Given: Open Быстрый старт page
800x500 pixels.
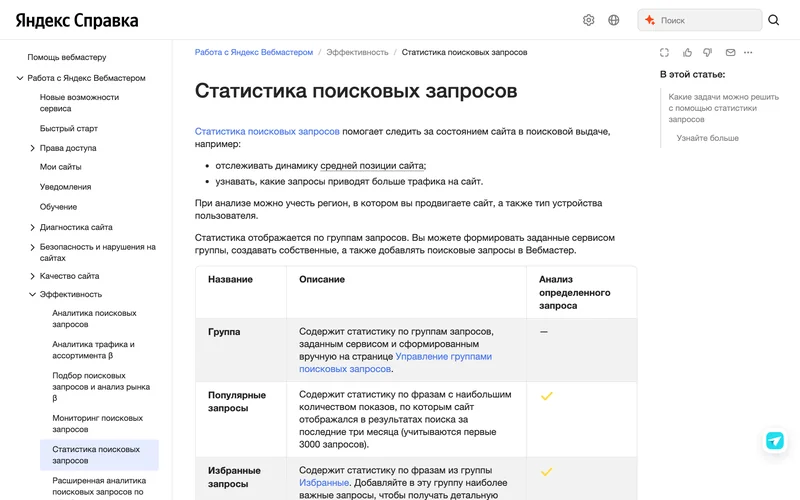Looking at the screenshot, I should pos(69,129).
